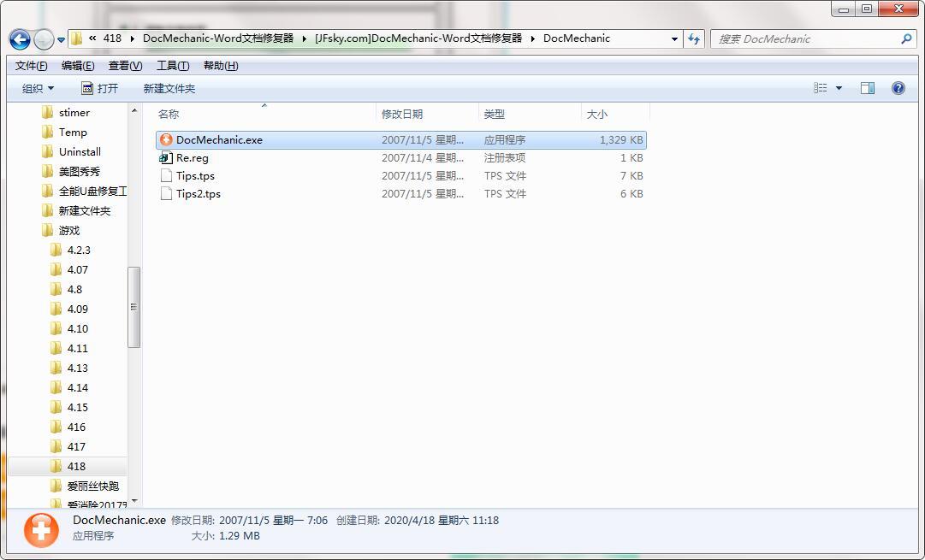Click the search magnifier icon

906,39
